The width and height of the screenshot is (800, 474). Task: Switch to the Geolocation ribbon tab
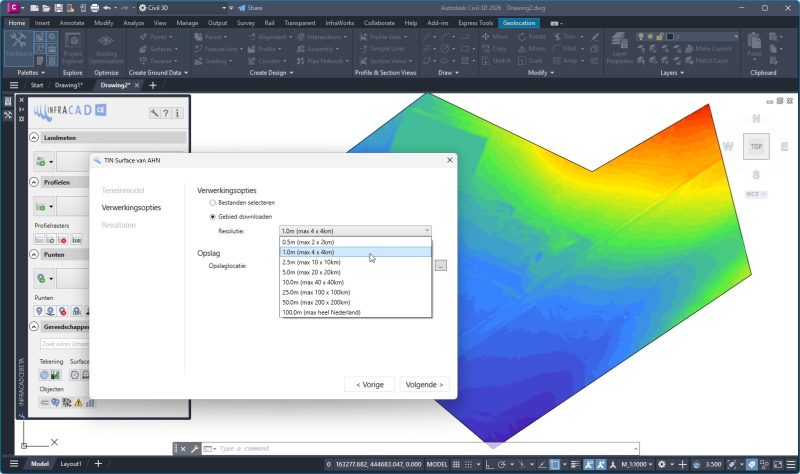pyautogui.click(x=519, y=23)
